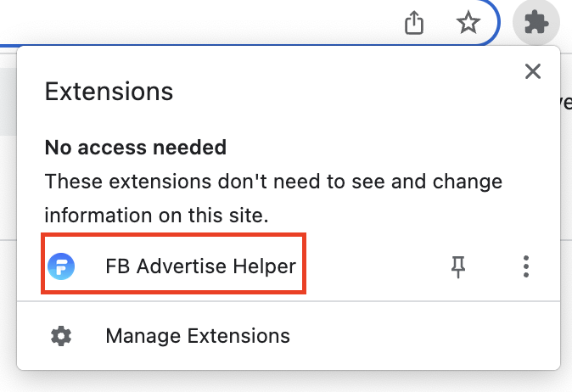
Task: Click the blue FB Advertise Helper logo
Action: (x=61, y=266)
